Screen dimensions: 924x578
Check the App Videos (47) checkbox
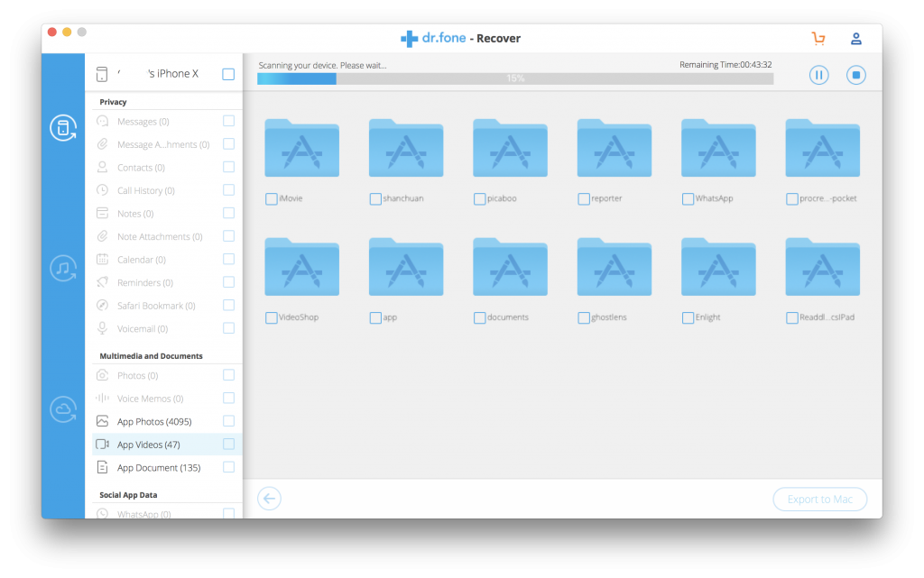tap(228, 444)
